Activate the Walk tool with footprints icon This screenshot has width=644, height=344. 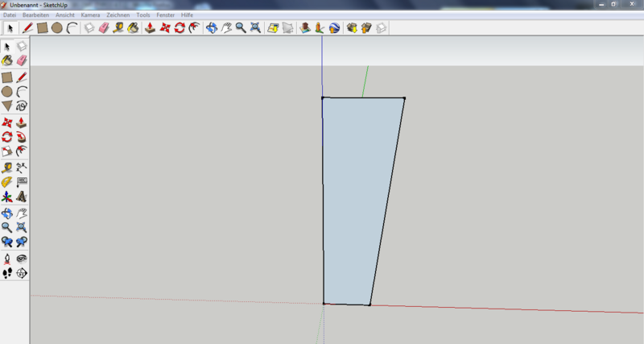[x=7, y=273]
